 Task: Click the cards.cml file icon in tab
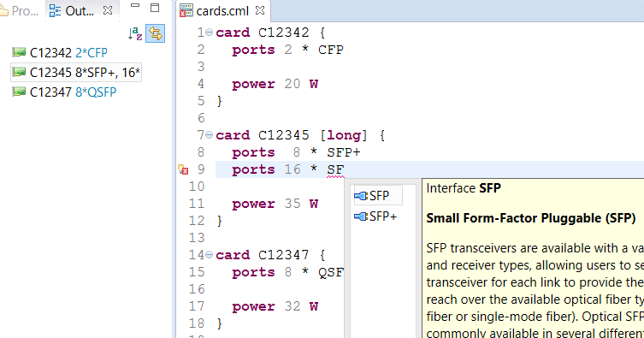tap(186, 10)
